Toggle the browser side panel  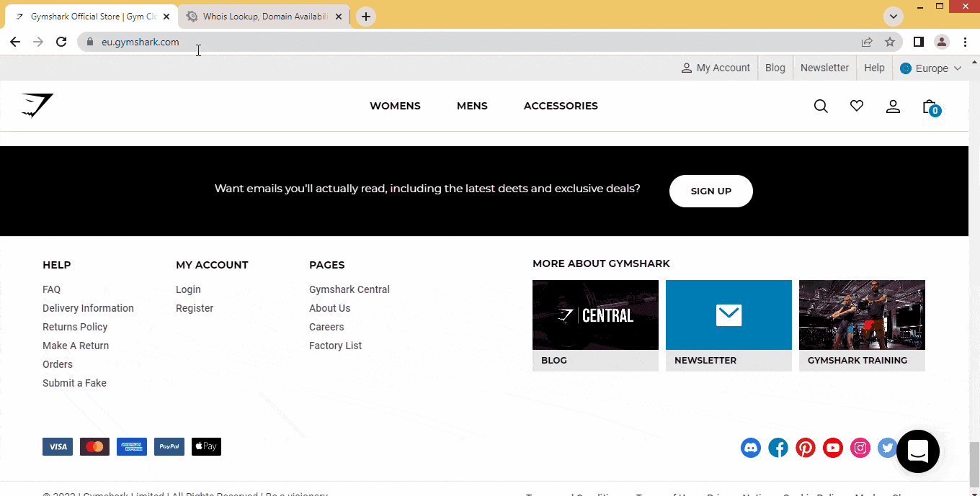pyautogui.click(x=918, y=42)
